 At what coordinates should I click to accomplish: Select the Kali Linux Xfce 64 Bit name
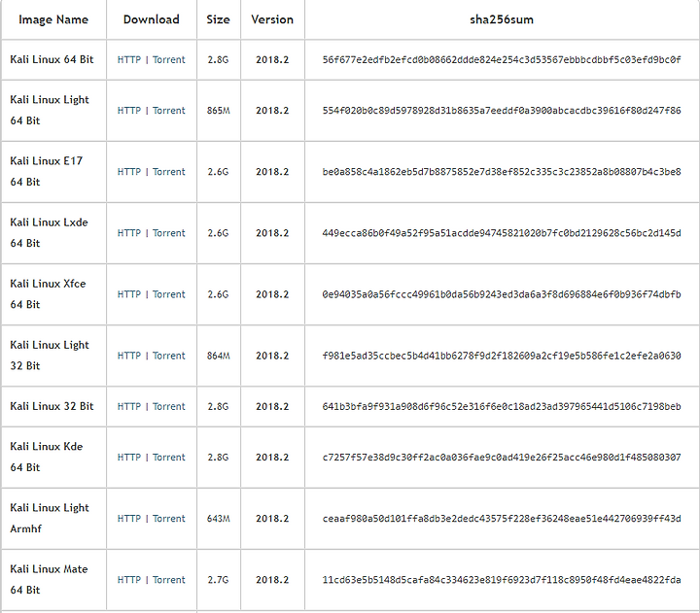[48, 294]
